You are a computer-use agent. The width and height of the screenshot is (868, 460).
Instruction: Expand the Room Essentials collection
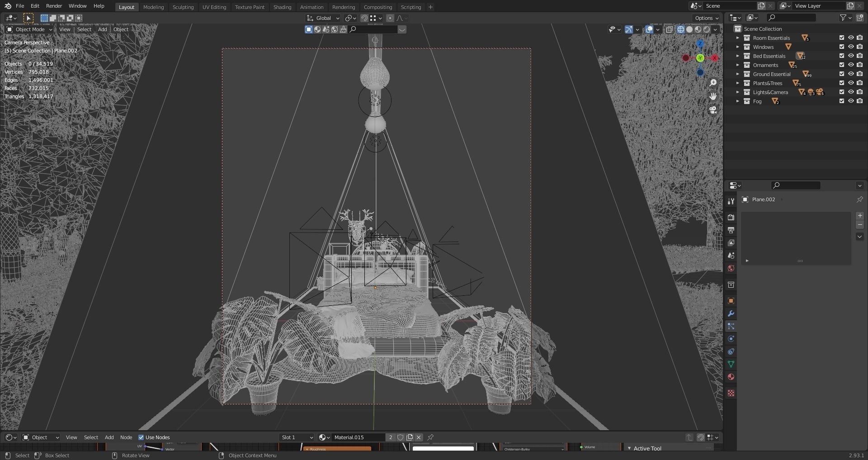[x=738, y=38]
